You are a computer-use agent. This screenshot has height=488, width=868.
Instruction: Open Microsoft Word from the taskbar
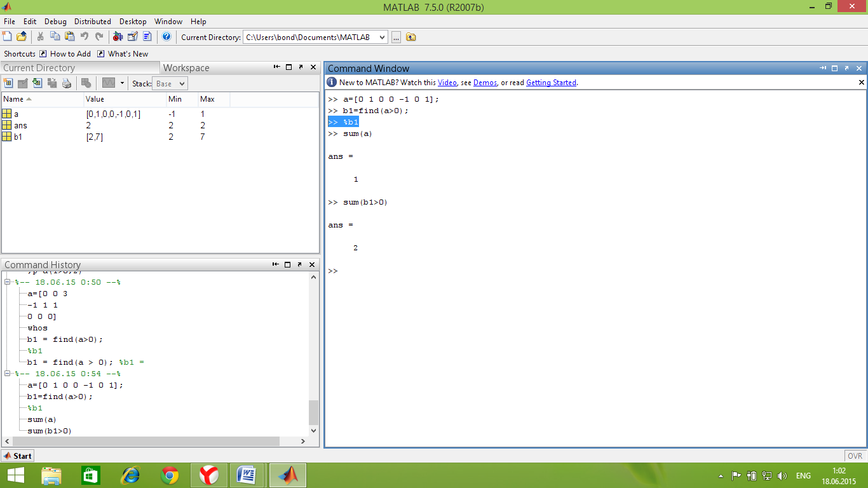coord(247,475)
